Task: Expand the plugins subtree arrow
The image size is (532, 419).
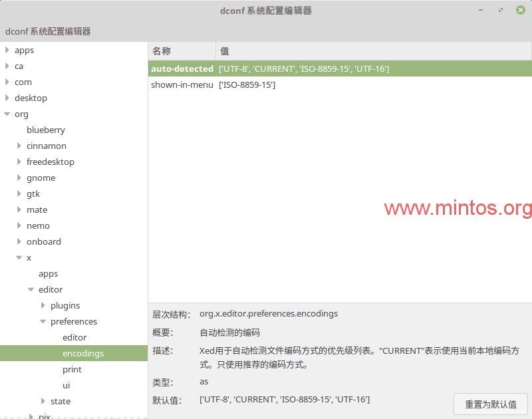Action: pos(43,305)
